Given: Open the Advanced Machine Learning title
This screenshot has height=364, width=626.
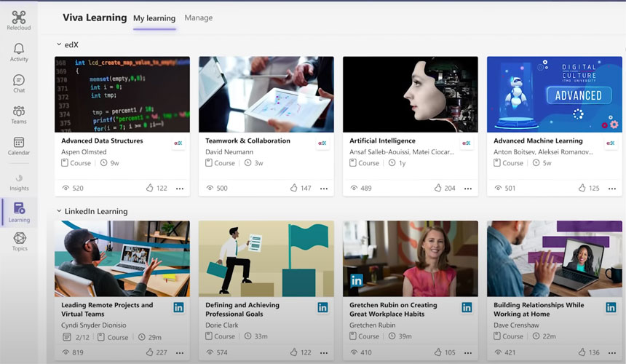Looking at the screenshot, I should [538, 141].
